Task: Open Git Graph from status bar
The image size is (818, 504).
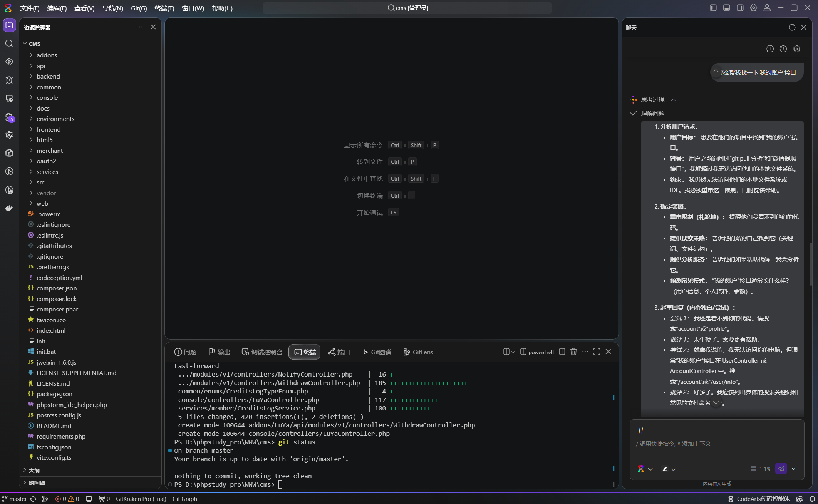Action: 184,499
